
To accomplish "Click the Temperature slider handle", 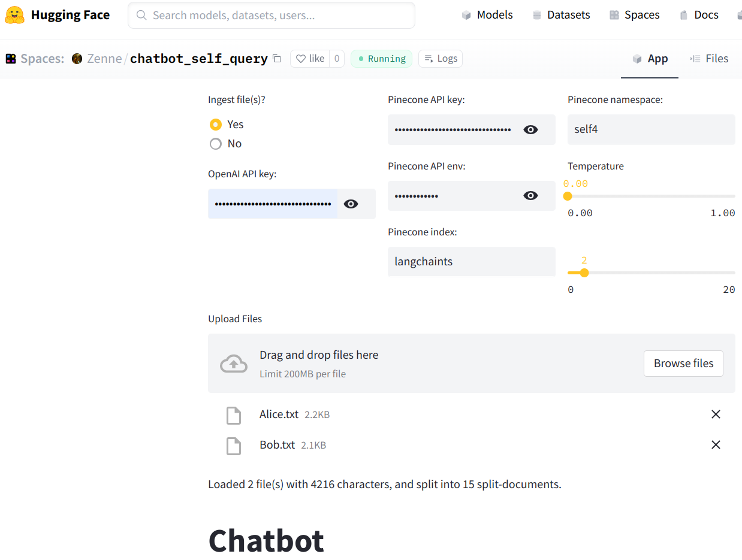I will pos(568,196).
